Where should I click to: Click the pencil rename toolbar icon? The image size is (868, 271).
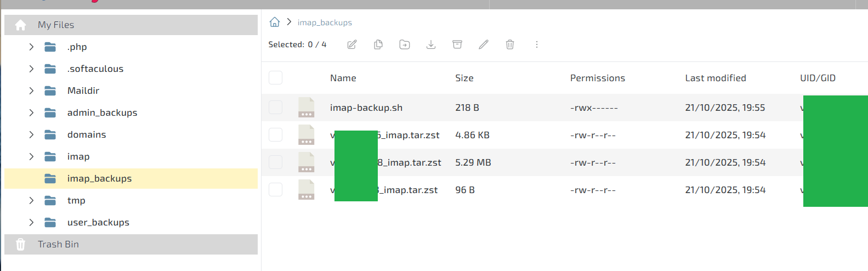(484, 44)
